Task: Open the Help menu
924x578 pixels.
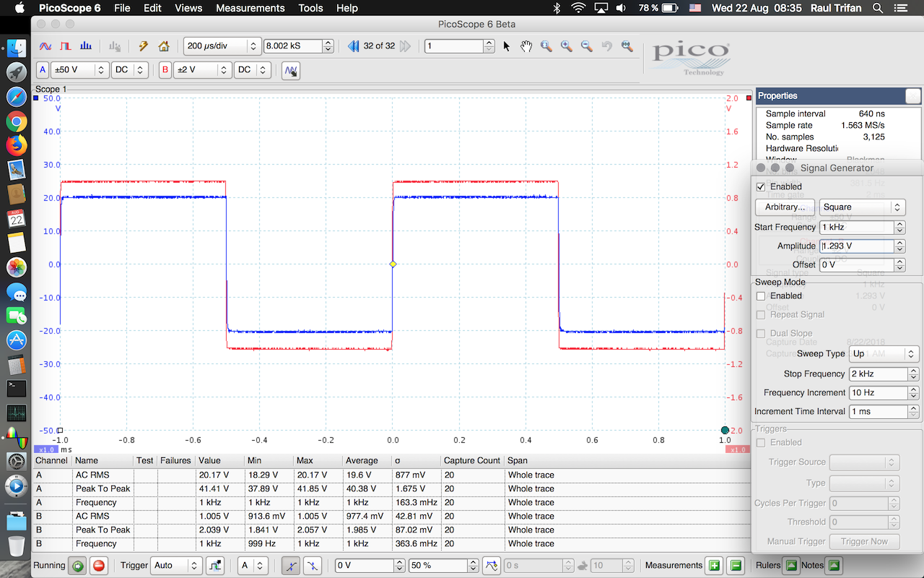Action: click(347, 8)
